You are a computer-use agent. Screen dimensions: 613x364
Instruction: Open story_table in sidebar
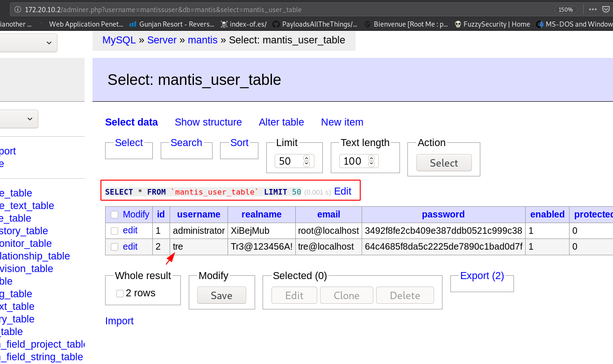pyautogui.click(x=24, y=231)
